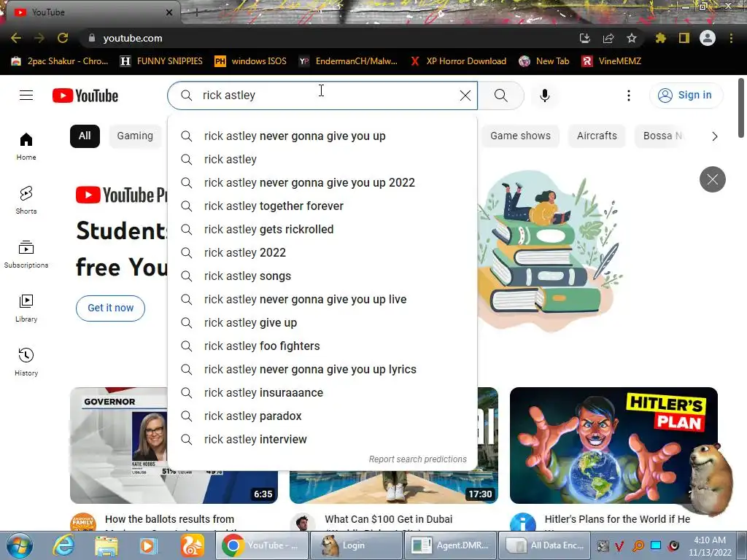
Task: Open Shorts in the sidebar
Action: 26,200
